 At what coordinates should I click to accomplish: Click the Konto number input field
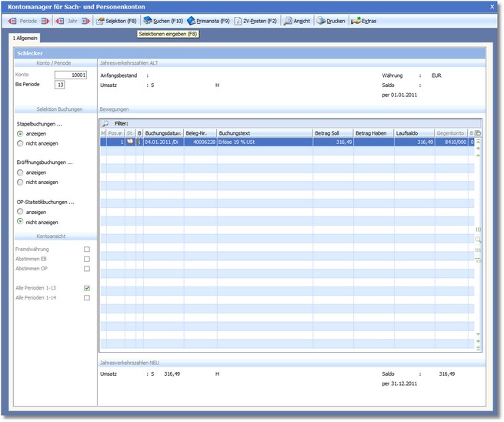[70, 75]
